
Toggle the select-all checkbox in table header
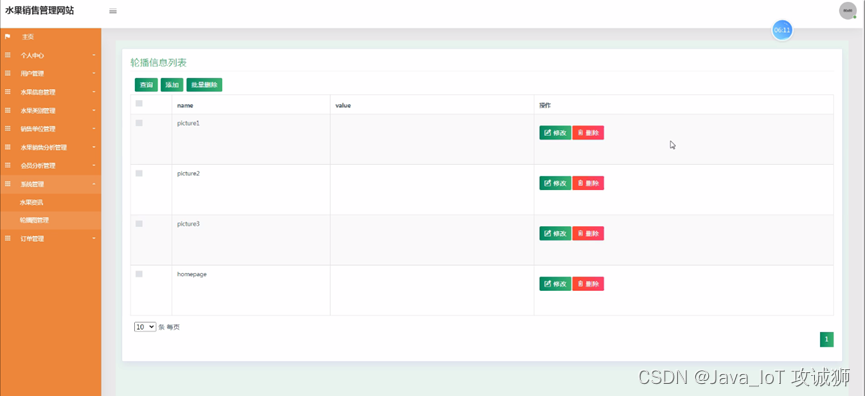(139, 103)
